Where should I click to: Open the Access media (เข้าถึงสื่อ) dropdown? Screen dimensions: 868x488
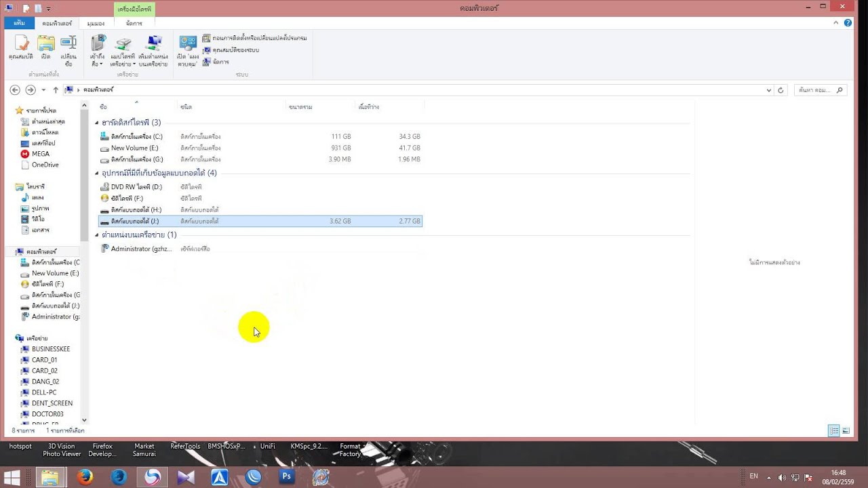coord(98,51)
